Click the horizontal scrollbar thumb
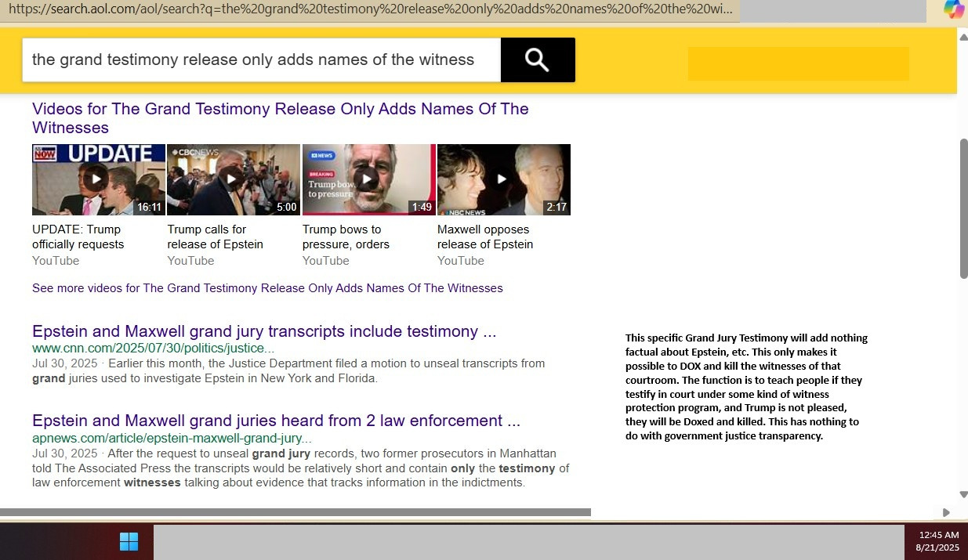Screen dimensions: 968x560 [x=295, y=512]
